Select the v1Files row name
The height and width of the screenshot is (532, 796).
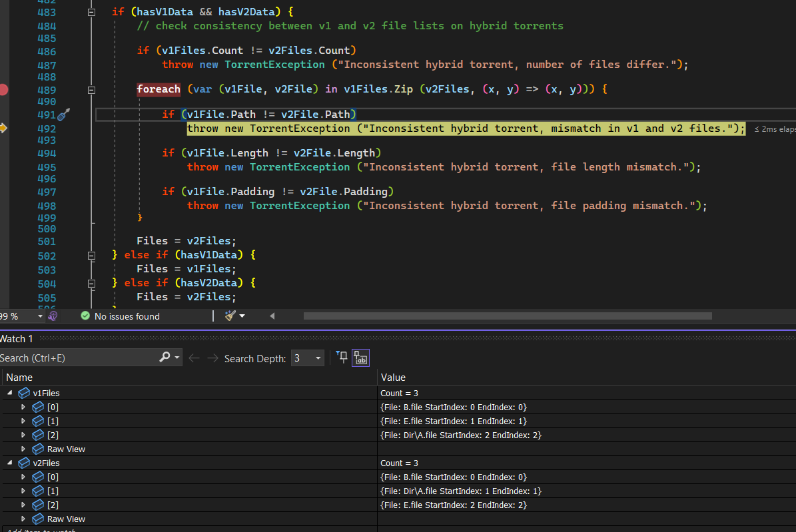[x=46, y=393]
